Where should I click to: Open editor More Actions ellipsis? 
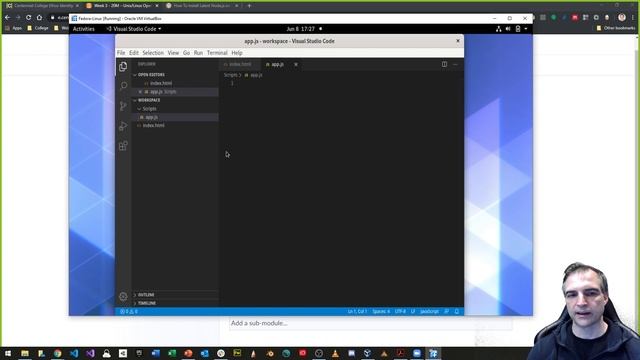[x=456, y=64]
